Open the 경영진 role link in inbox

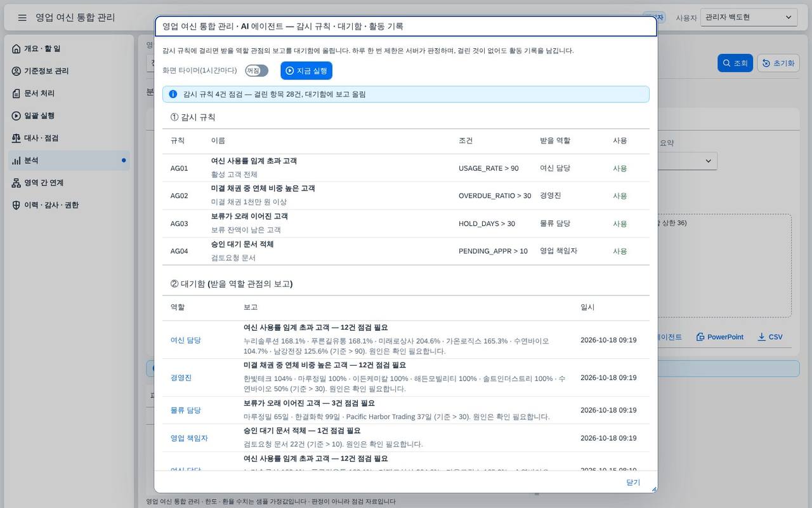181,377
